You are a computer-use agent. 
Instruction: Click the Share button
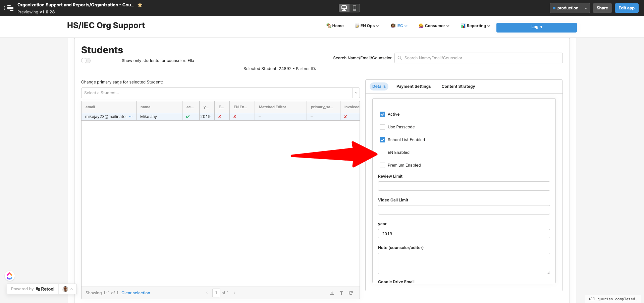(x=602, y=8)
